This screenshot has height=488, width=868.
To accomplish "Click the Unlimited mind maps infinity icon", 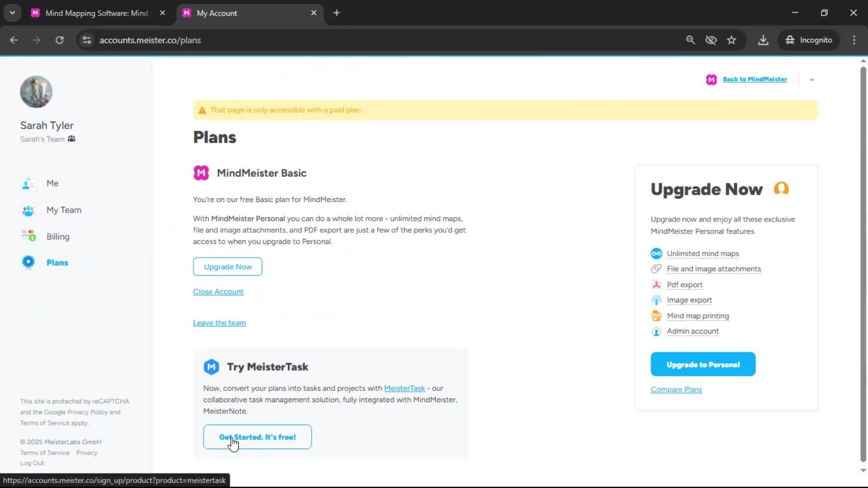I will (656, 253).
